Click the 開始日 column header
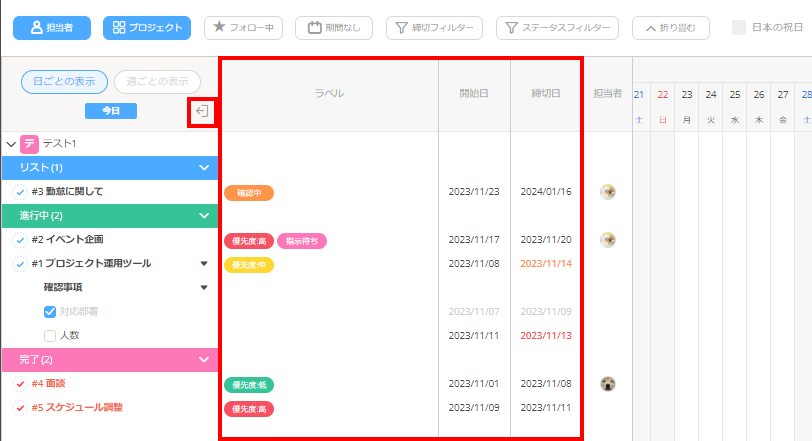This screenshot has height=441, width=812. click(474, 94)
